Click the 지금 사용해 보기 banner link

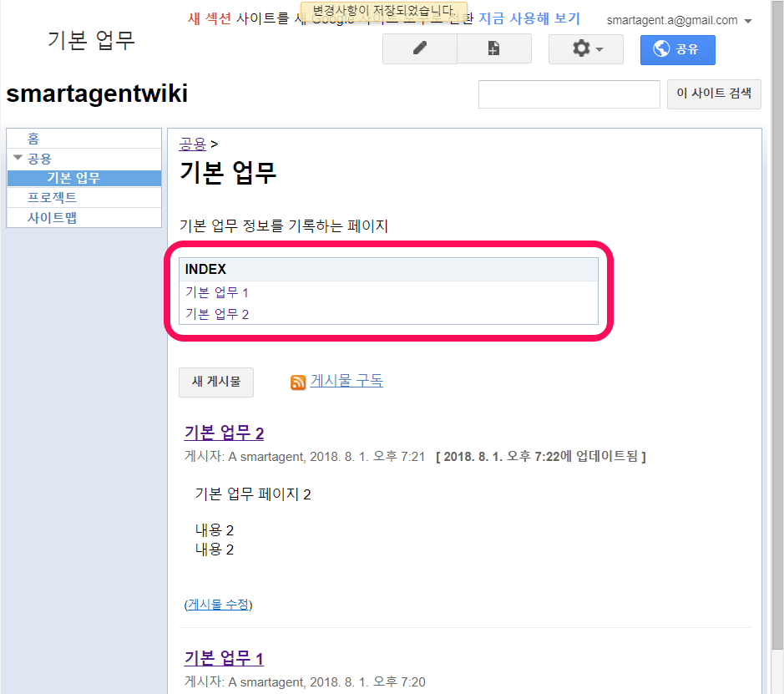[529, 18]
